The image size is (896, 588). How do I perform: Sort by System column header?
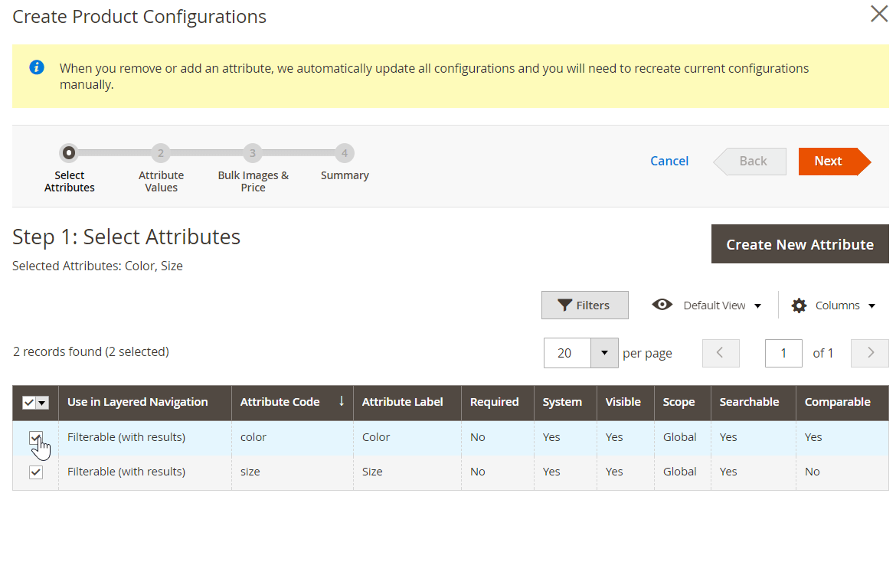coord(566,402)
